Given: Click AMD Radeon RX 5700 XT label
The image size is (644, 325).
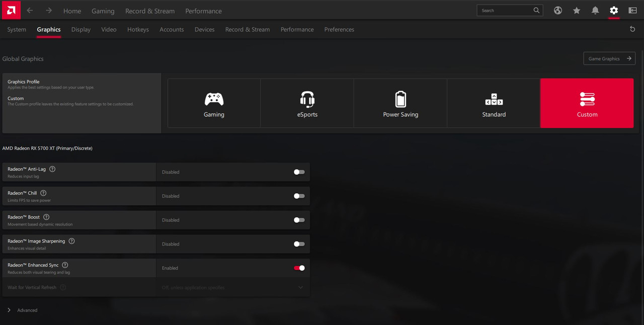Looking at the screenshot, I should click(47, 148).
